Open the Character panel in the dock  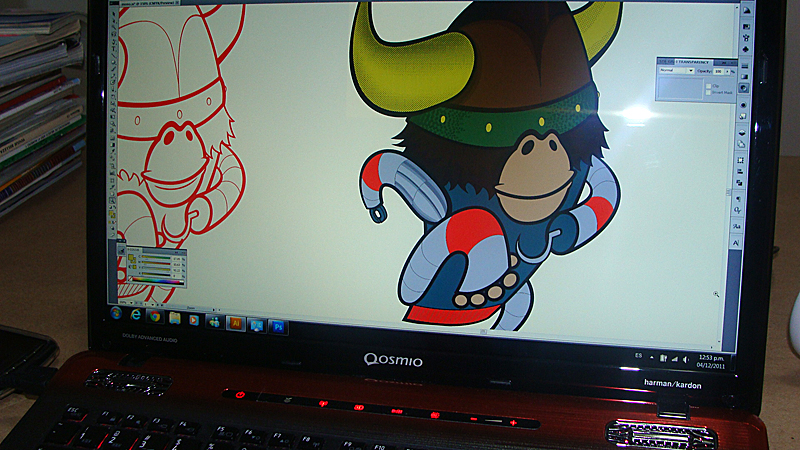click(736, 243)
